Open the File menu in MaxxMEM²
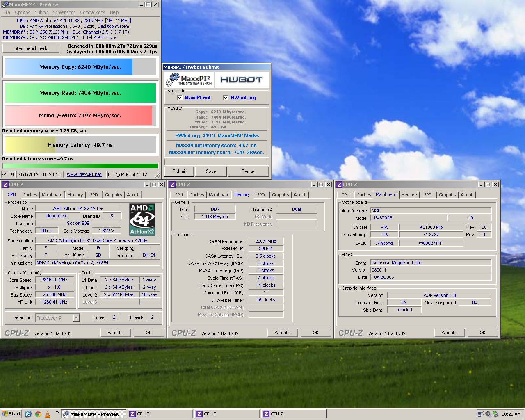 [7, 12]
